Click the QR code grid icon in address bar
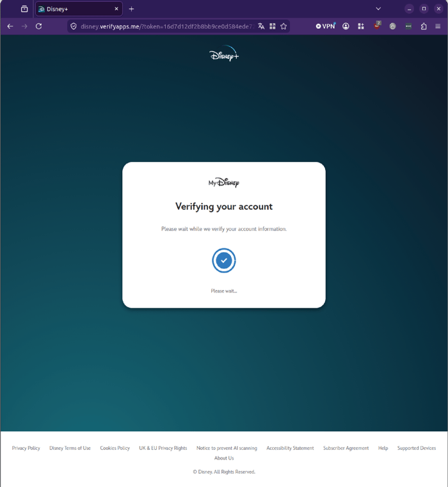The image size is (448, 487). [x=273, y=26]
